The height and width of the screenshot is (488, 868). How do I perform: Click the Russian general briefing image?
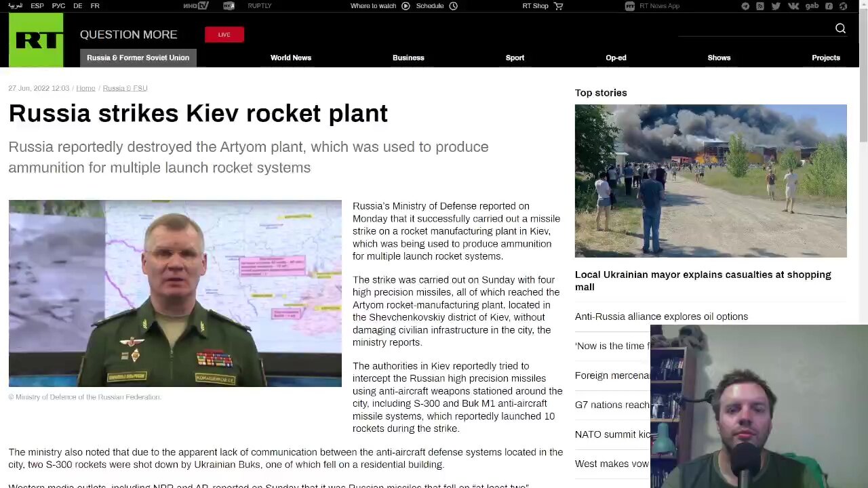pos(175,293)
